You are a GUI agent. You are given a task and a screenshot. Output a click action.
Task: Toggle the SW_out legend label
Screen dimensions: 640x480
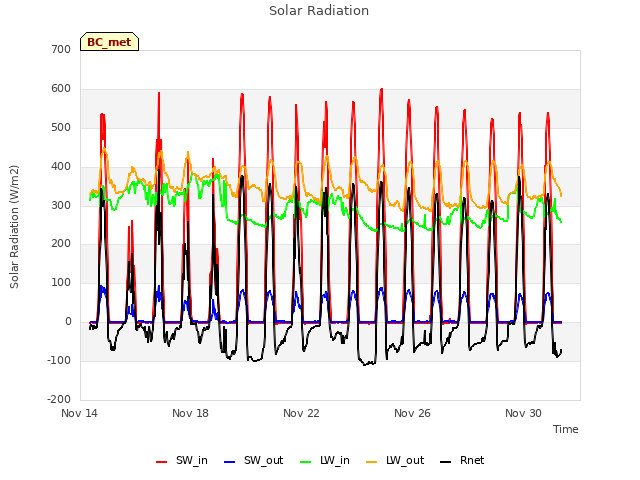click(x=263, y=460)
